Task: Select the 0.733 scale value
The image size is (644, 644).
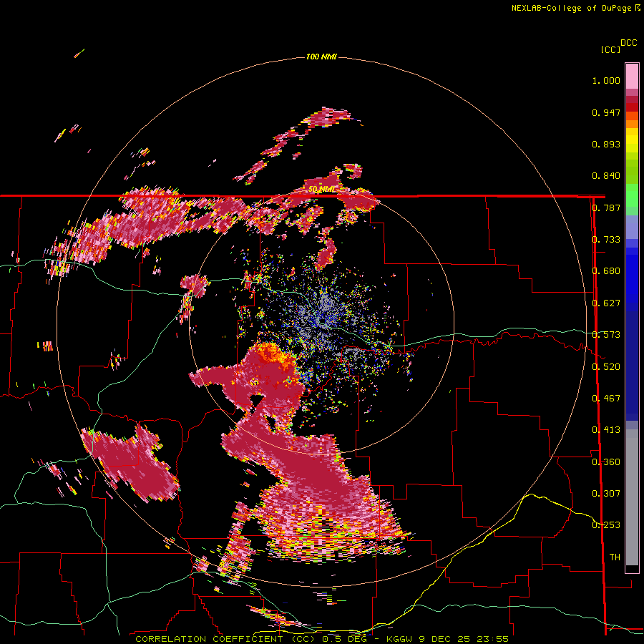Action: [606, 240]
